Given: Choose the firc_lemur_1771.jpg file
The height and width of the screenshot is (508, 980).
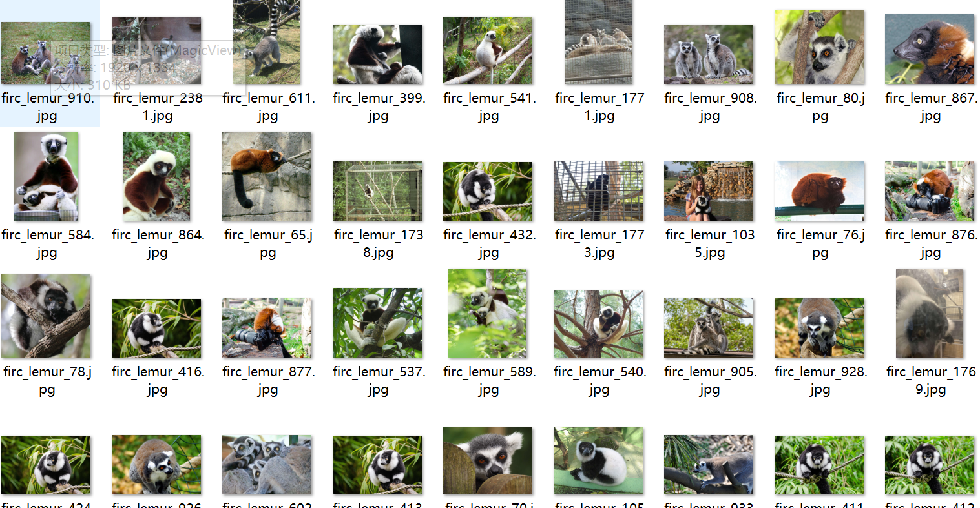Looking at the screenshot, I should pos(598,42).
